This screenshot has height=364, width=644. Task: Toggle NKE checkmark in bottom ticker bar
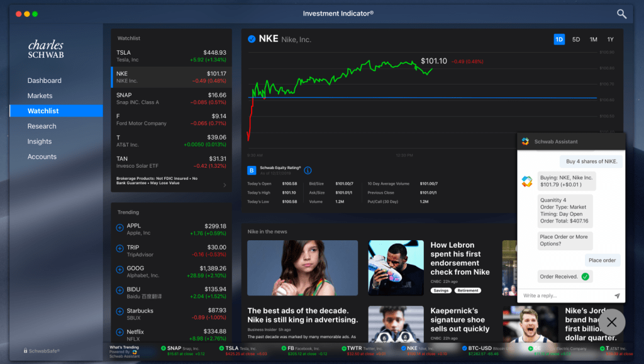pyautogui.click(x=403, y=348)
